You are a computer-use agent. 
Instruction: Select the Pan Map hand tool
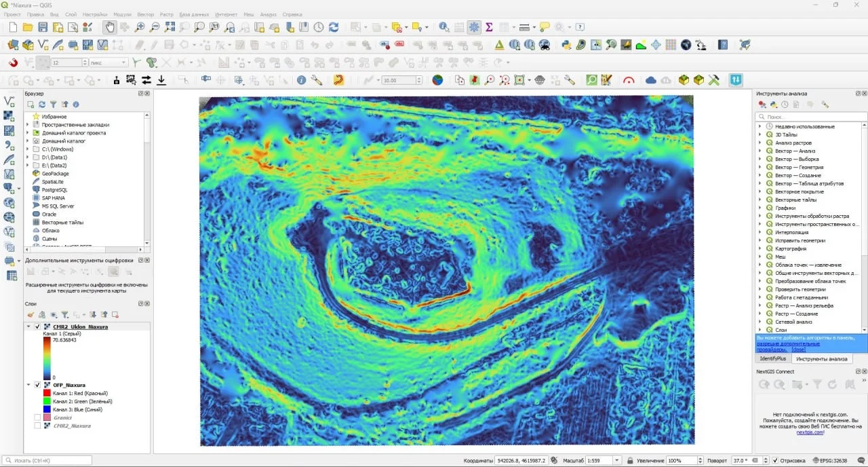point(110,27)
